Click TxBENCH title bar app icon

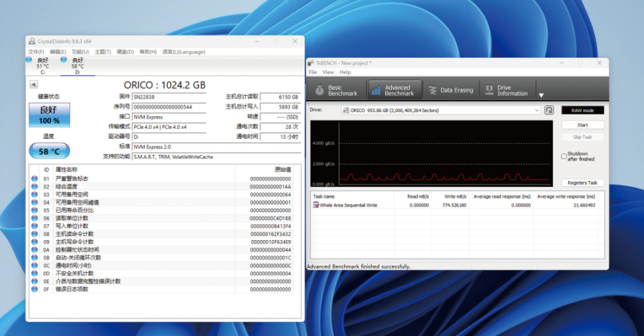(x=311, y=63)
